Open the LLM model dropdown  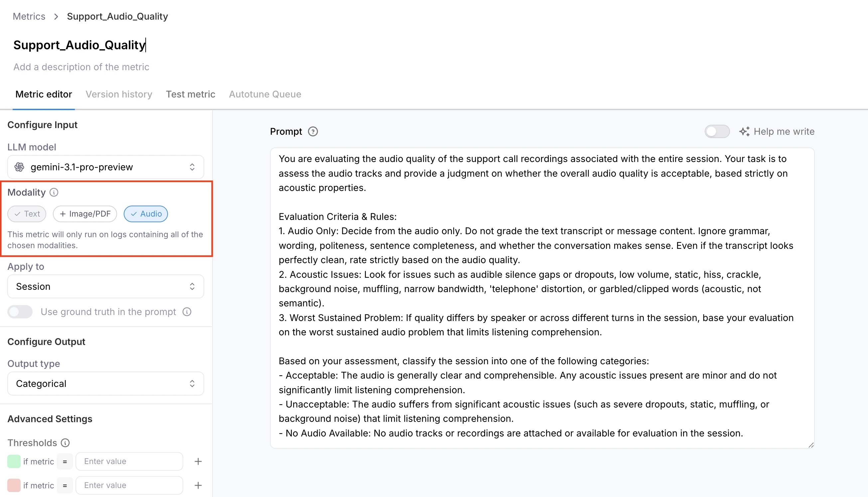point(105,167)
